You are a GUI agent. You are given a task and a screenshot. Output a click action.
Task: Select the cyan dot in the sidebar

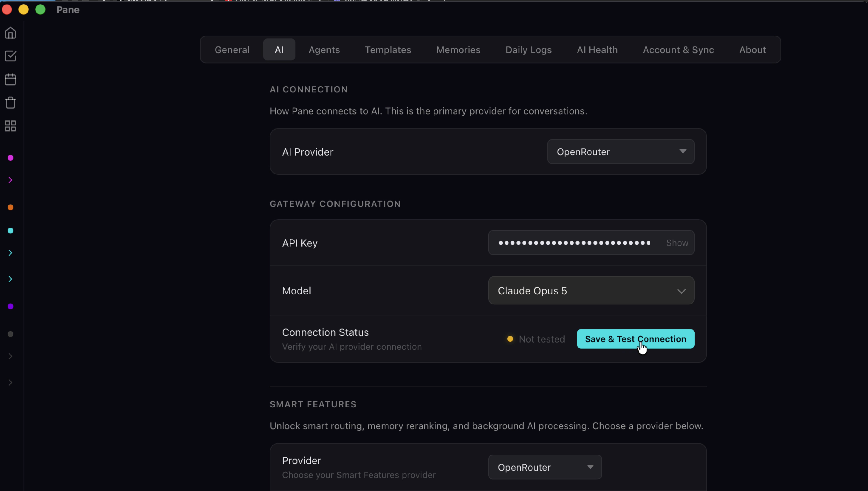pyautogui.click(x=10, y=231)
